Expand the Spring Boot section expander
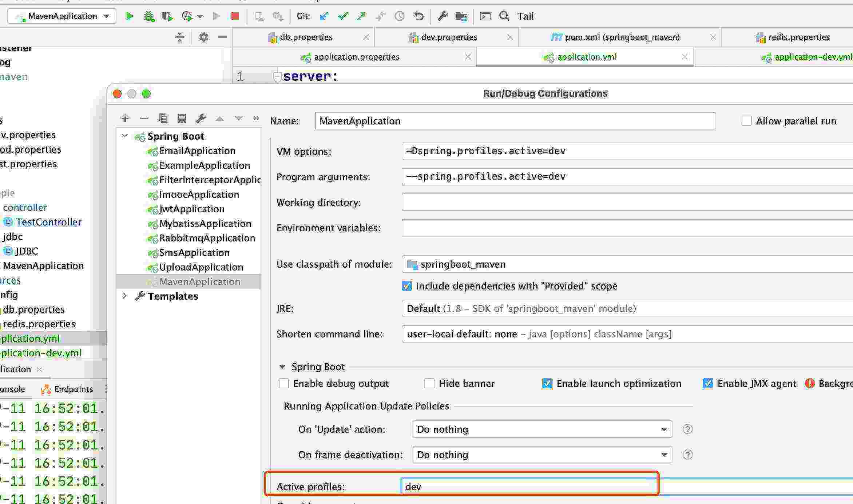Image resolution: width=853 pixels, height=504 pixels. [x=283, y=367]
